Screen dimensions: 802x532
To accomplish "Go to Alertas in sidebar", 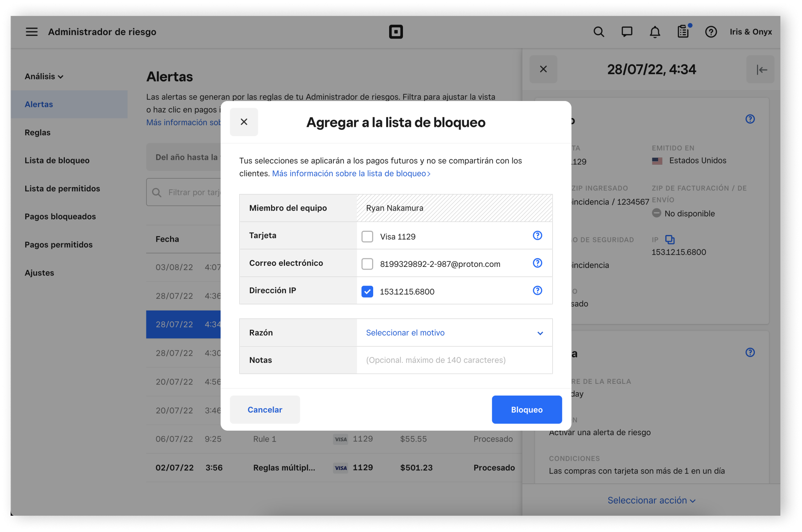I will (x=69, y=104).
